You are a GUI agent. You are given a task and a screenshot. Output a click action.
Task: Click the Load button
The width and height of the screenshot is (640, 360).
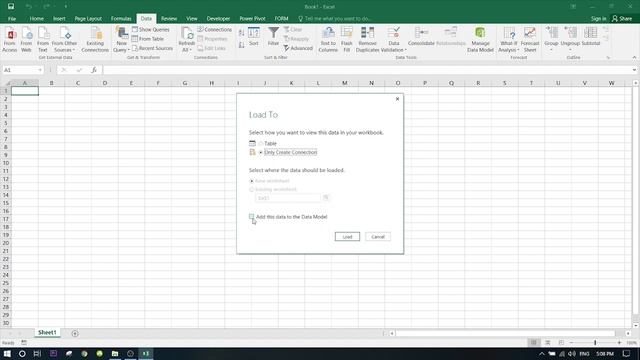pos(347,237)
